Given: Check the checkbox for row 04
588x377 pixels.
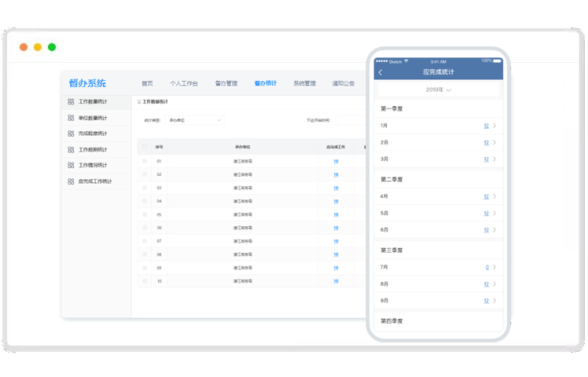Looking at the screenshot, I should (145, 201).
